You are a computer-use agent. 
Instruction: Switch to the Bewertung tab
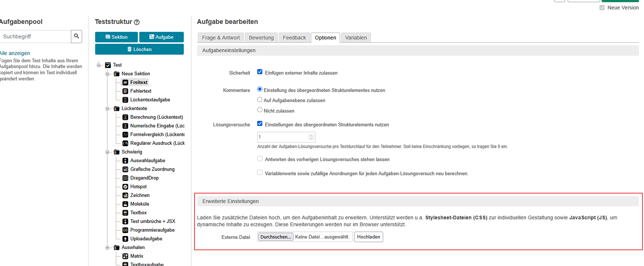click(261, 38)
